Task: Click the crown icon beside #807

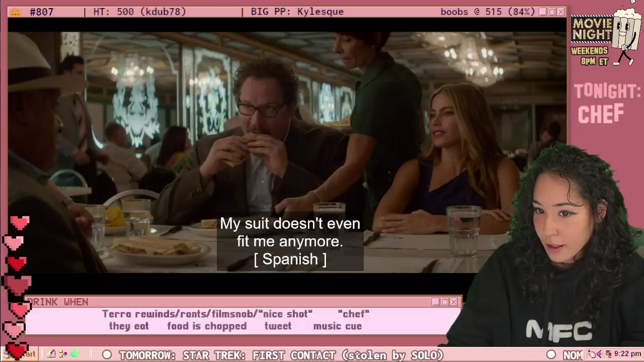Action: [16, 12]
